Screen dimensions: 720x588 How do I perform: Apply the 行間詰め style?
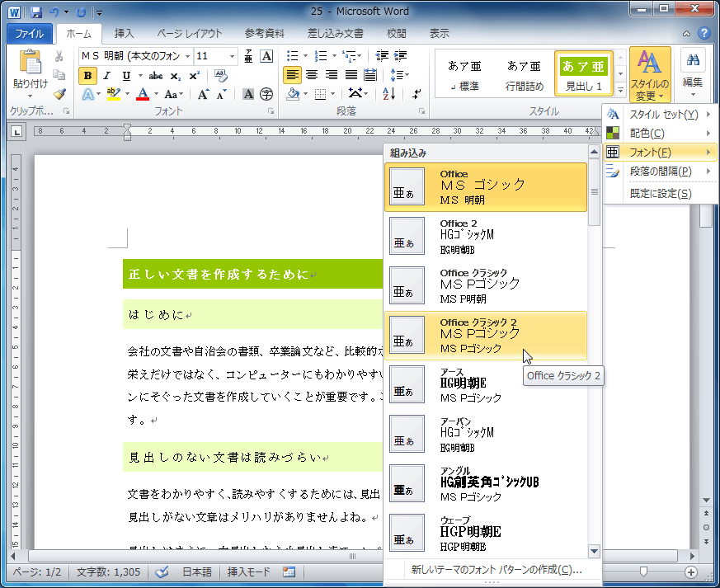524,75
